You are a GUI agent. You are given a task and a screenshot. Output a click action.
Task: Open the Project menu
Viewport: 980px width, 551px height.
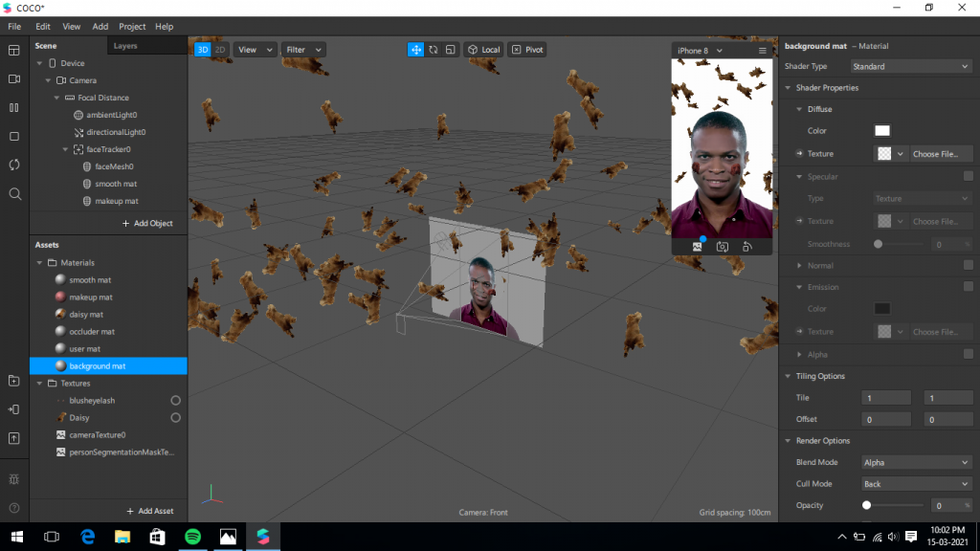pos(132,26)
